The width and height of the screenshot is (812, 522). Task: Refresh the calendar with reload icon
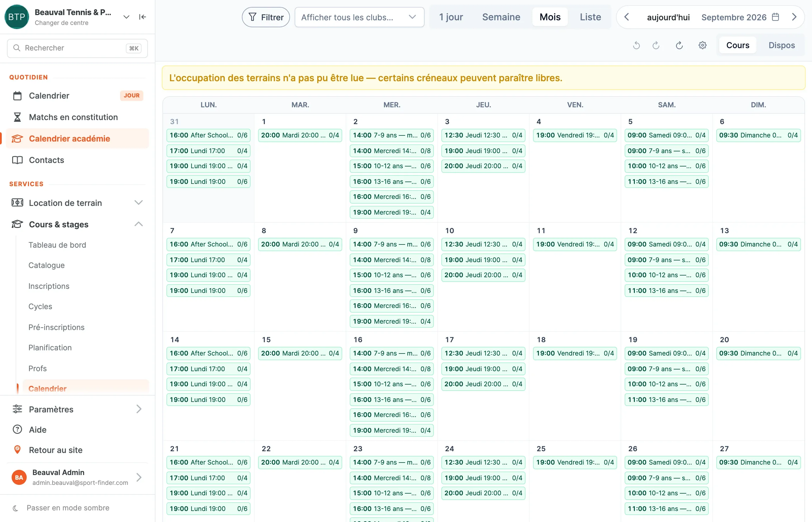[679, 46]
